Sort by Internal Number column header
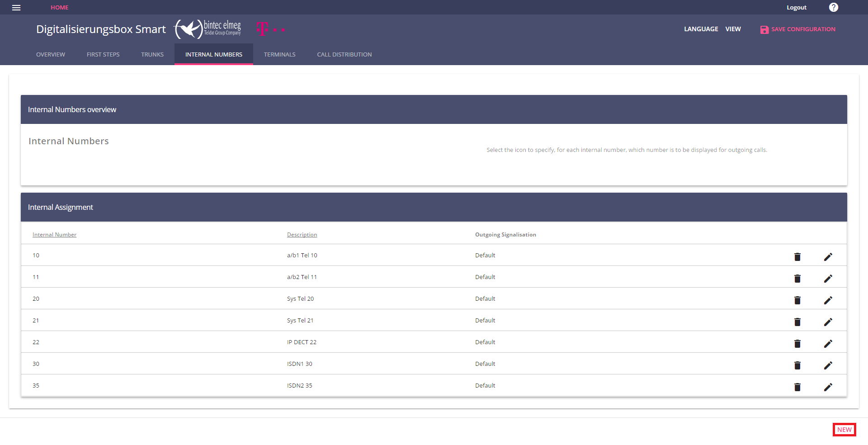 (x=54, y=235)
